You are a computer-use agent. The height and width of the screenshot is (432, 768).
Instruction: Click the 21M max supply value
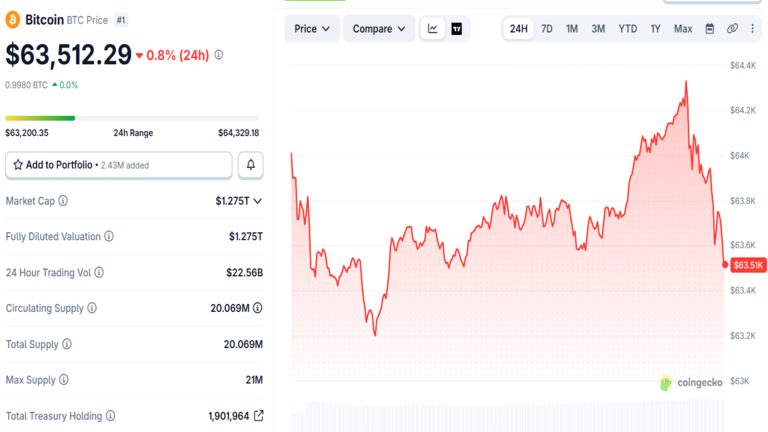pos(254,380)
